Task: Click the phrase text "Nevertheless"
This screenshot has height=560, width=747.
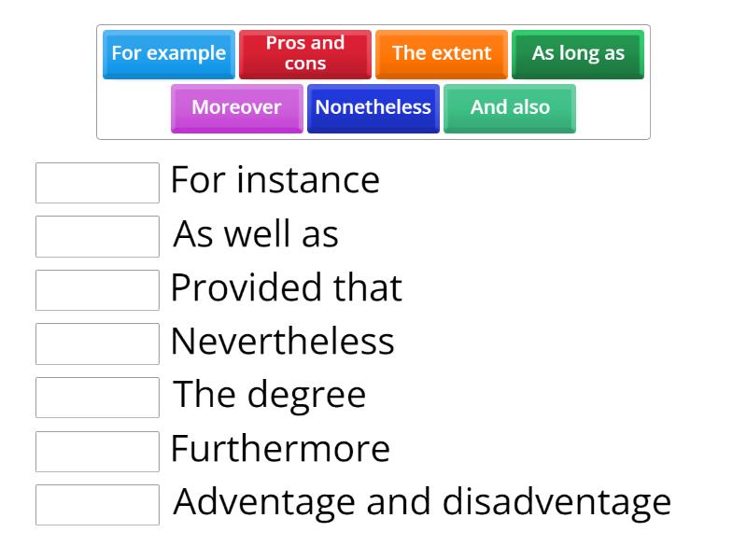Action: pyautogui.click(x=283, y=343)
